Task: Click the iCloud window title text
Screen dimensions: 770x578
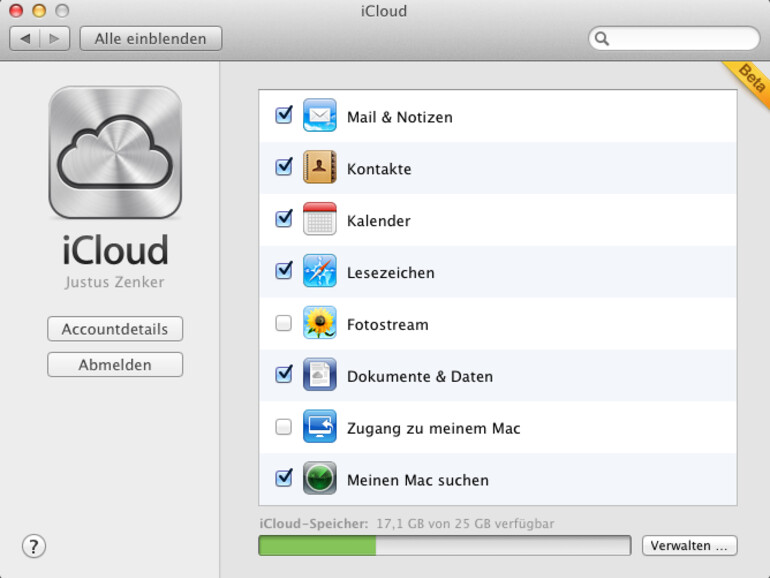Action: [384, 11]
